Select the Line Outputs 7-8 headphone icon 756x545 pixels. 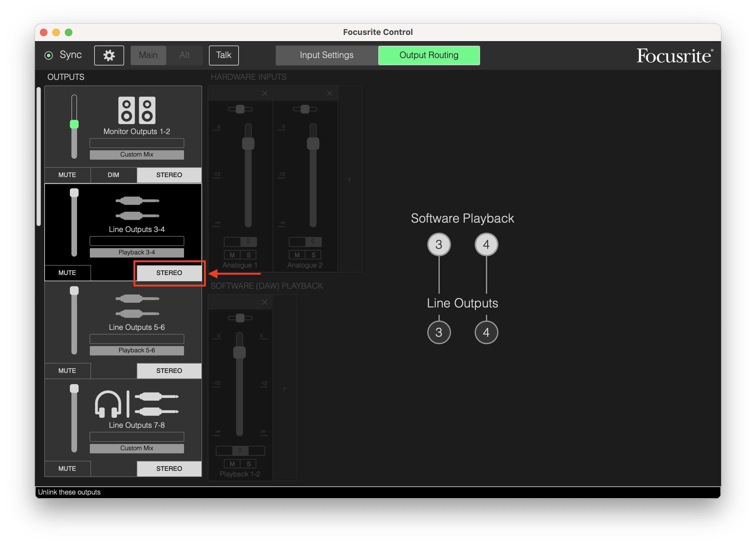tap(108, 404)
